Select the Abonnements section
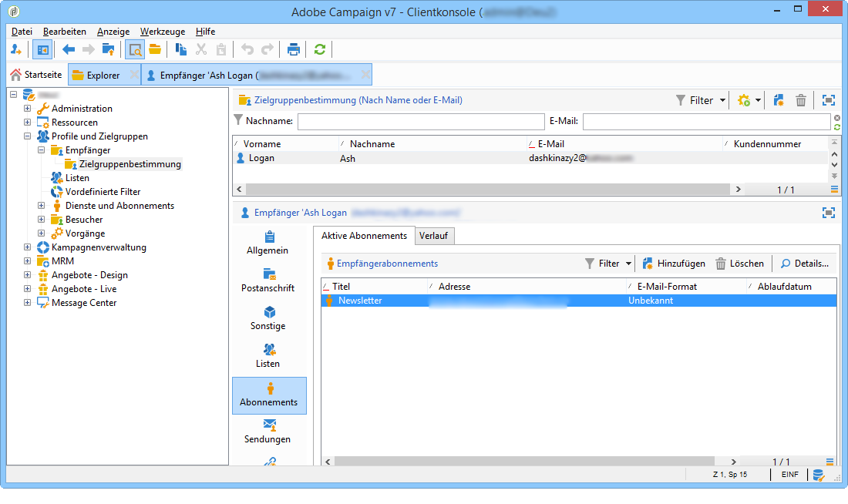Screen dimensions: 848x504 pos(269,396)
